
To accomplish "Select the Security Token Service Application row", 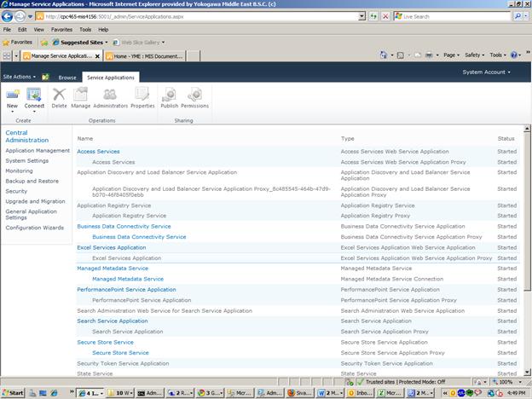I will [x=298, y=363].
